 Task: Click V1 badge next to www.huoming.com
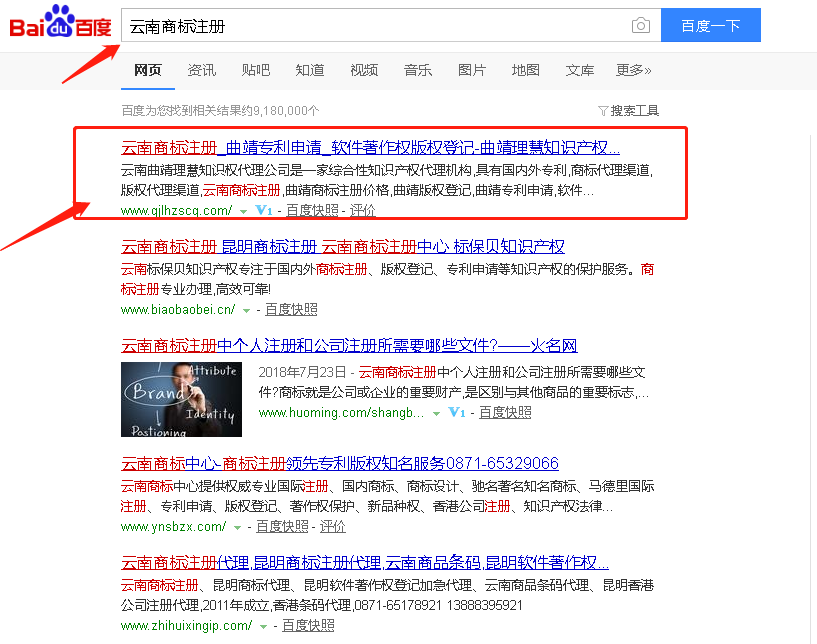pos(456,413)
